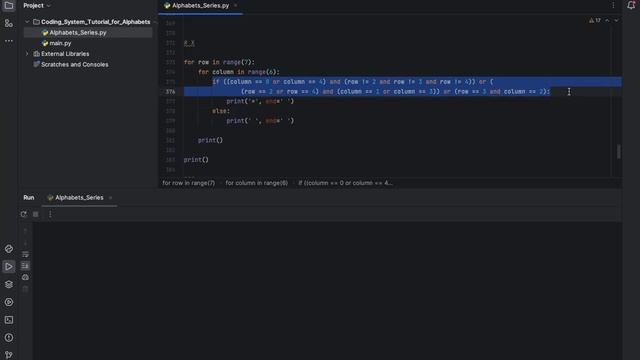Collapse Coding_System_Tutorial_for_Alphabets folder
The image size is (640, 360).
[27, 22]
